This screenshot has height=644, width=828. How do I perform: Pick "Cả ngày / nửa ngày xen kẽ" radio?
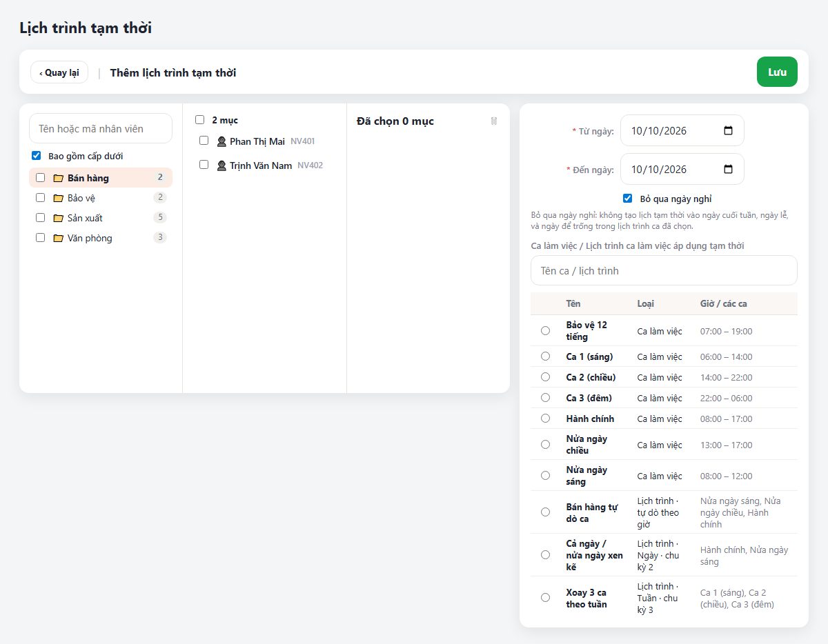click(546, 555)
